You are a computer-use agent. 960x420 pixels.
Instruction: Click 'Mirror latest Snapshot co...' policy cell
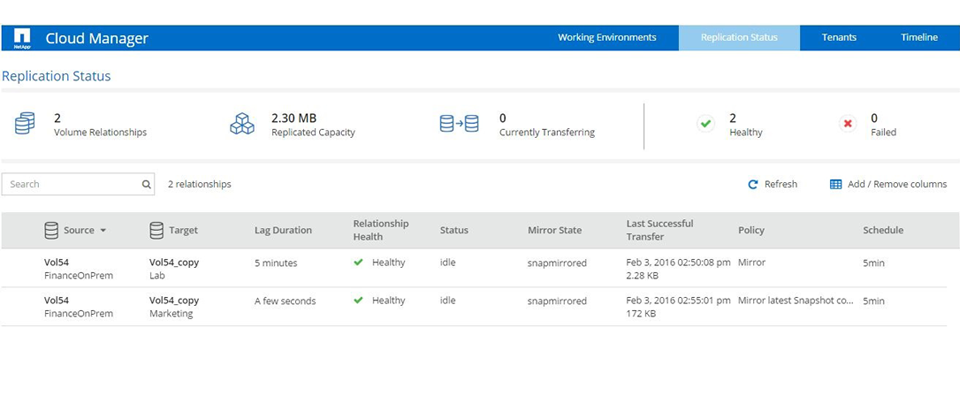point(795,301)
